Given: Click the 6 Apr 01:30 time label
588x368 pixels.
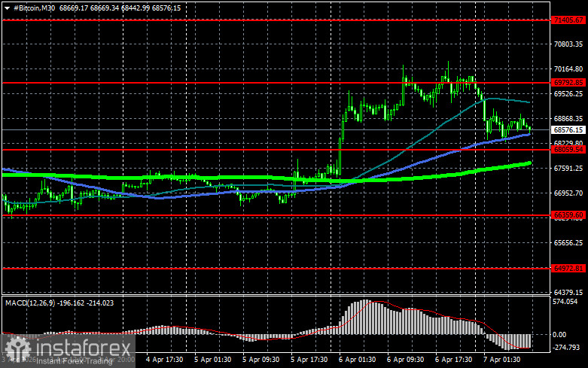Looking at the screenshot, I should pyautogui.click(x=358, y=360).
